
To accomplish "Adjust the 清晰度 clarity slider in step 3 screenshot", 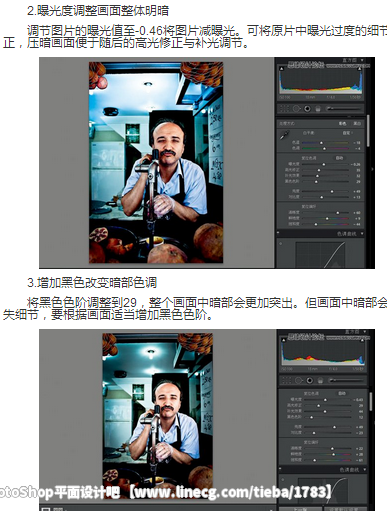I will (x=328, y=449).
